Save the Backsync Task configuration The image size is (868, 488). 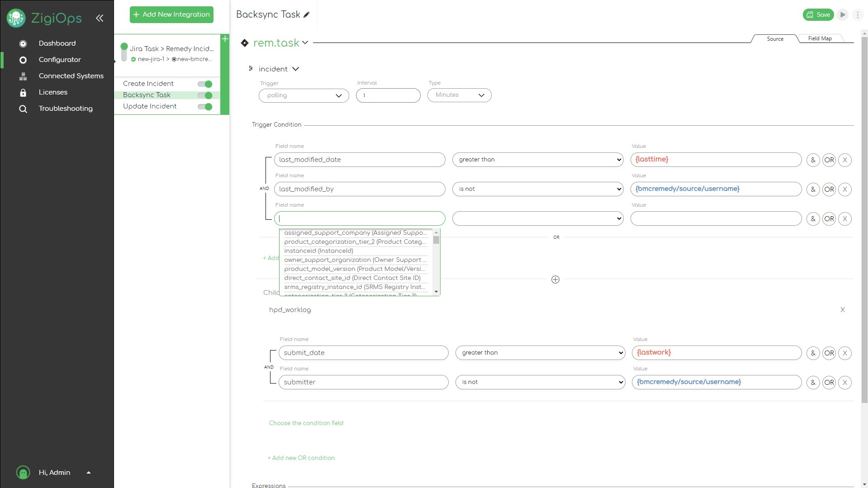(818, 14)
